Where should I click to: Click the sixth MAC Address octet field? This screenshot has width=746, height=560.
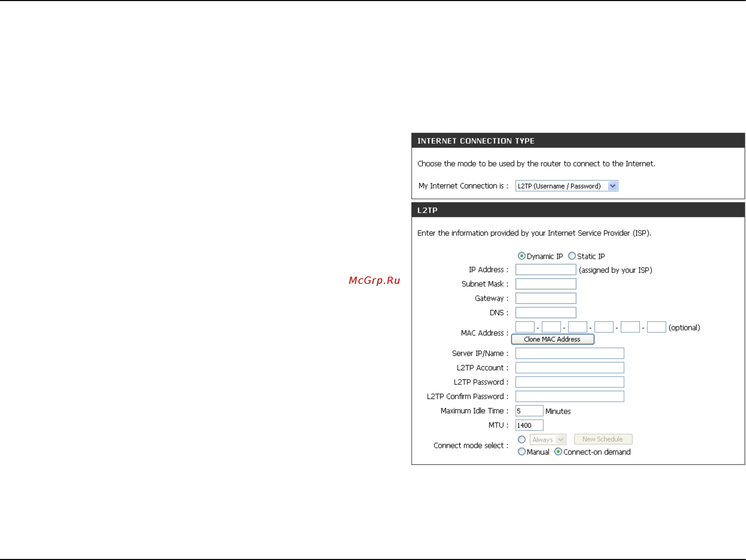pos(656,327)
